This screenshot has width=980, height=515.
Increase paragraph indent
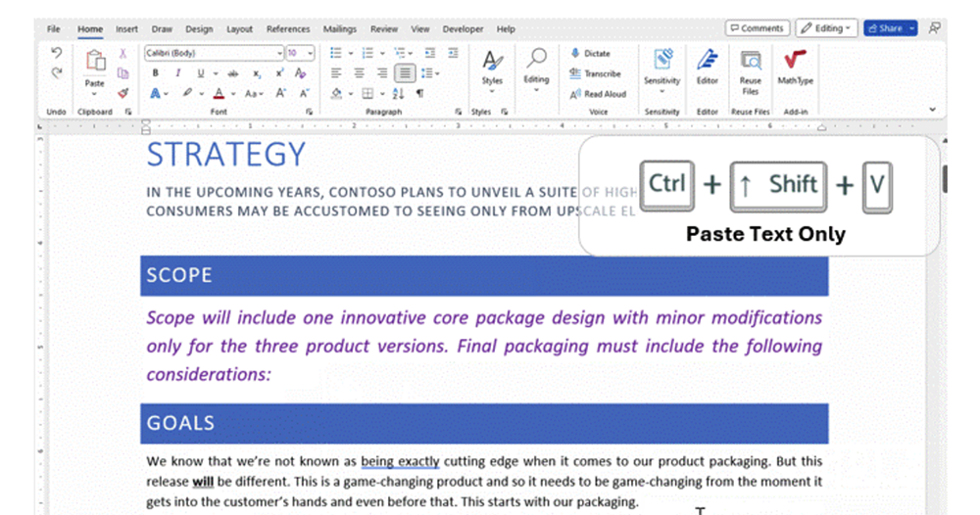tap(453, 53)
